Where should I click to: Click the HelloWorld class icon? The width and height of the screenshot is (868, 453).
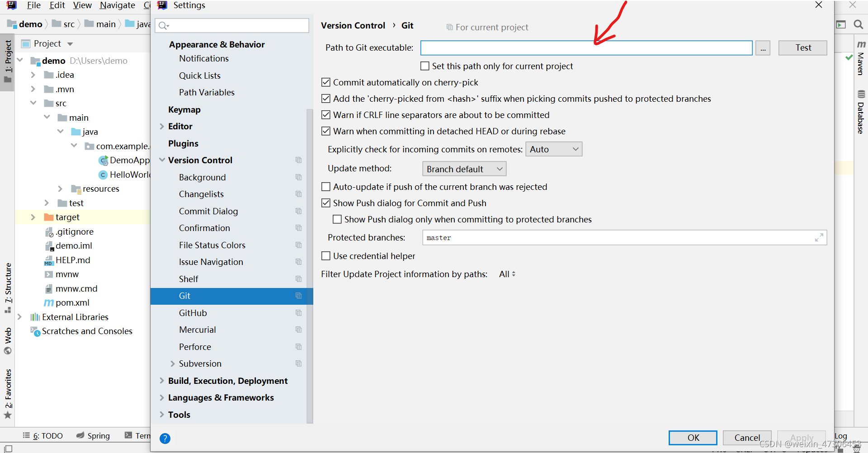103,175
